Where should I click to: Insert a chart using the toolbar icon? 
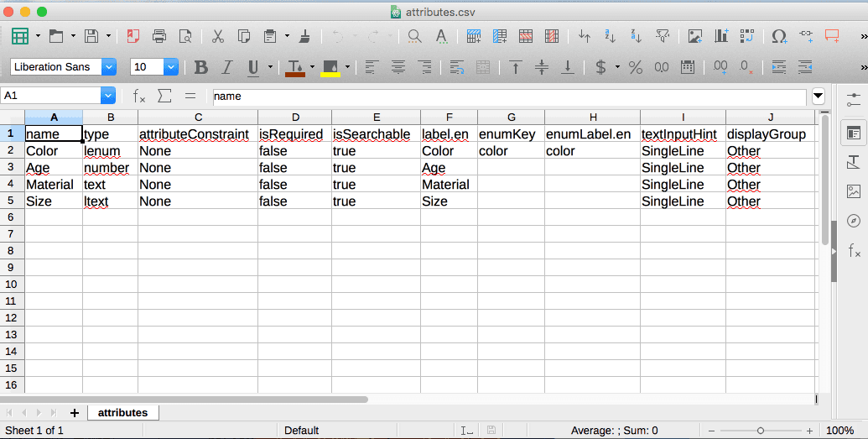(x=720, y=36)
